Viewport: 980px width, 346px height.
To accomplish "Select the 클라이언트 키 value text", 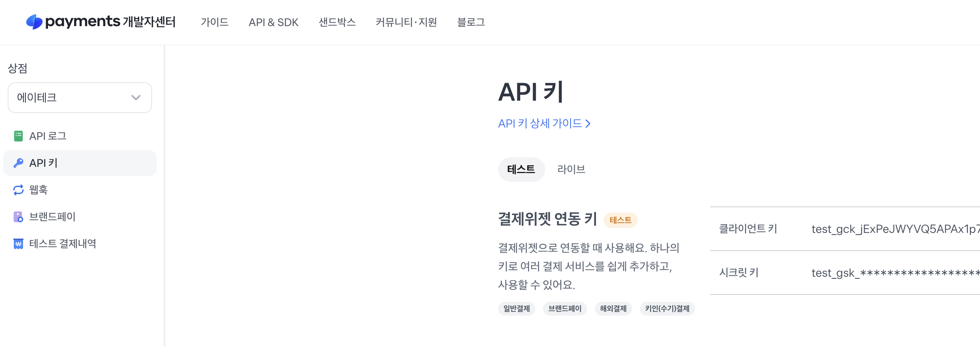I will (895, 229).
